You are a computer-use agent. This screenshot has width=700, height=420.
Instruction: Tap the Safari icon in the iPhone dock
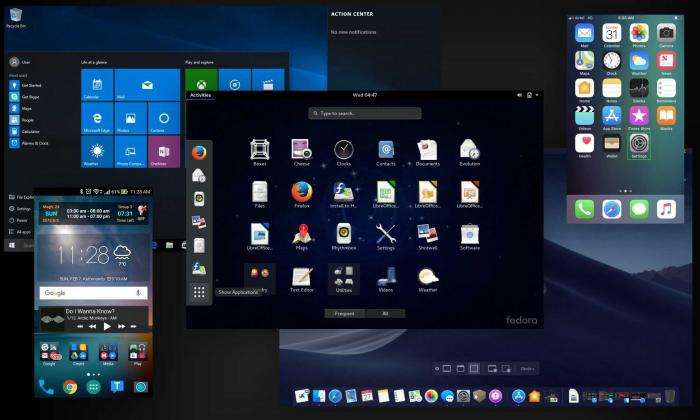(612, 209)
